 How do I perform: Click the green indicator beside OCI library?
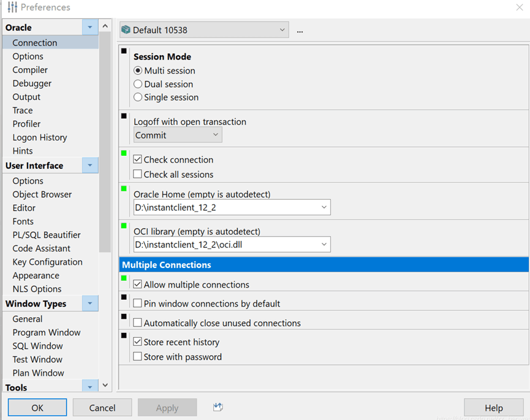(124, 226)
